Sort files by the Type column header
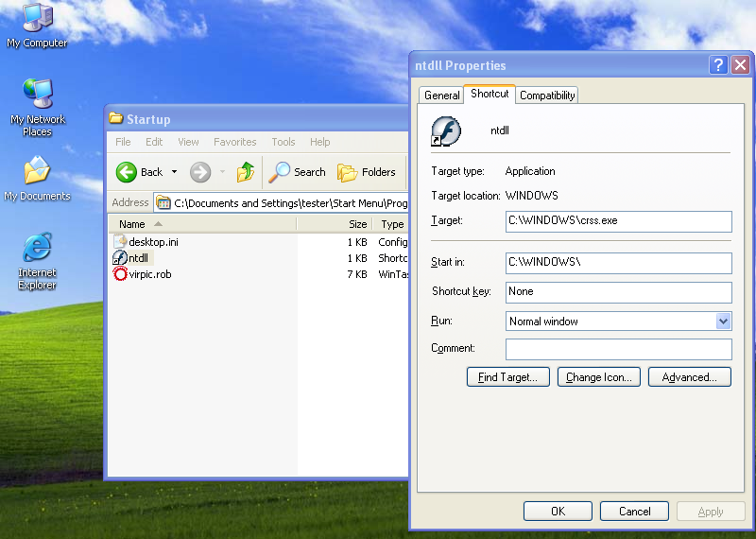The width and height of the screenshot is (756, 539). pos(391,224)
